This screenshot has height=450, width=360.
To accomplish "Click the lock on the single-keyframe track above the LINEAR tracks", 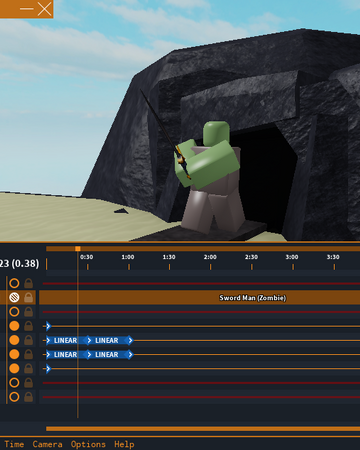I will 29,326.
